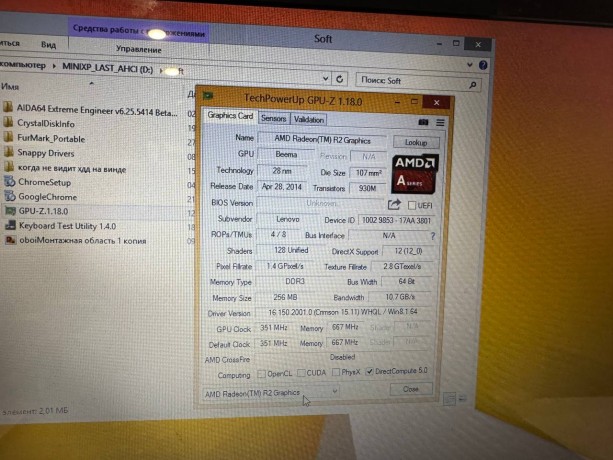The width and height of the screenshot is (613, 460).
Task: Select Keyboard Test Utility 1.4.0 icon
Action: [10, 226]
